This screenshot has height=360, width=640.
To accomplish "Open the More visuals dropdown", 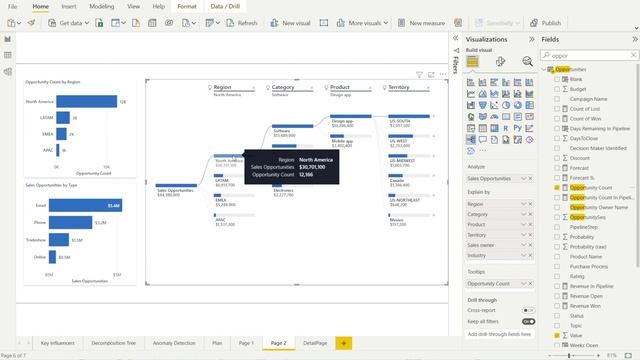I will pyautogui.click(x=385, y=23).
